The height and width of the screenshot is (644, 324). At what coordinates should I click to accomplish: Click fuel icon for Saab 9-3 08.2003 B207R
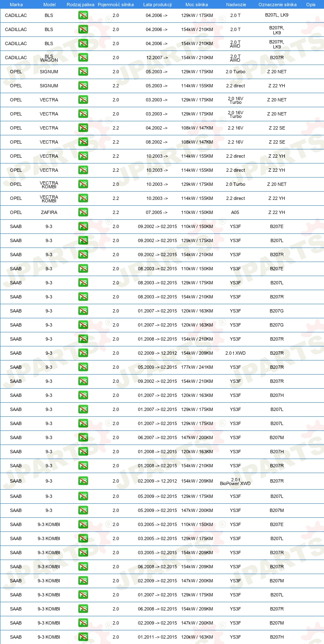[83, 297]
